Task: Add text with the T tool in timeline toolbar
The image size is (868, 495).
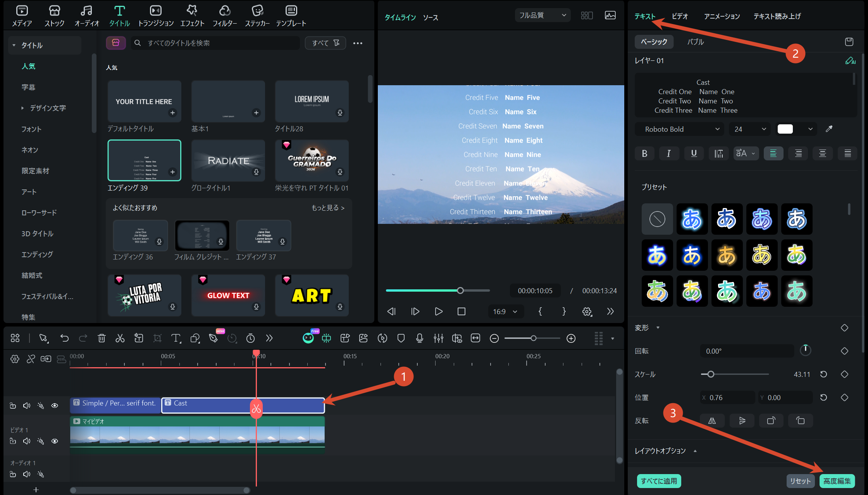Action: [x=176, y=339]
